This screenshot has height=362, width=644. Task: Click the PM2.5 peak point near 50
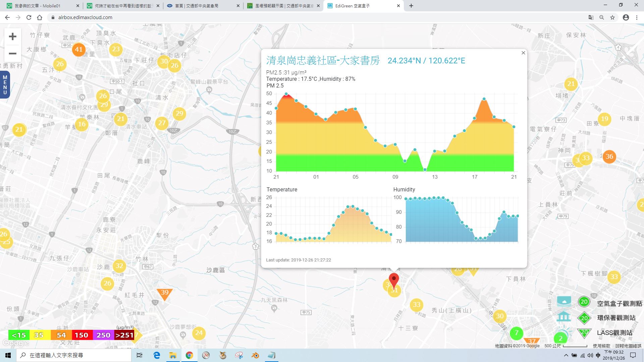(x=286, y=94)
